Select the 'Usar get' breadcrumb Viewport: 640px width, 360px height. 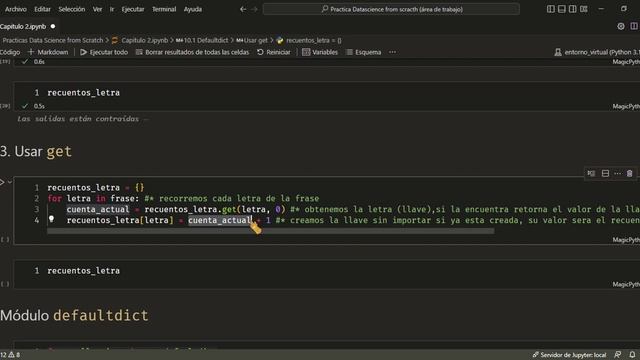[252, 40]
